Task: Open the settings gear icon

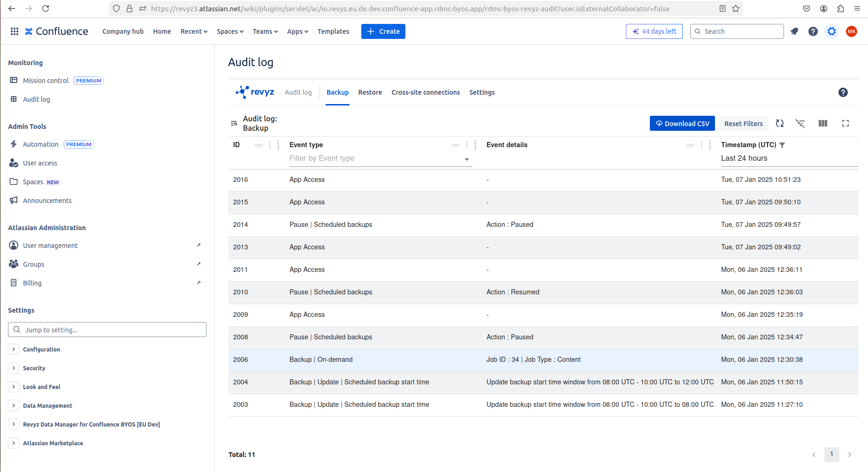Action: [832, 31]
